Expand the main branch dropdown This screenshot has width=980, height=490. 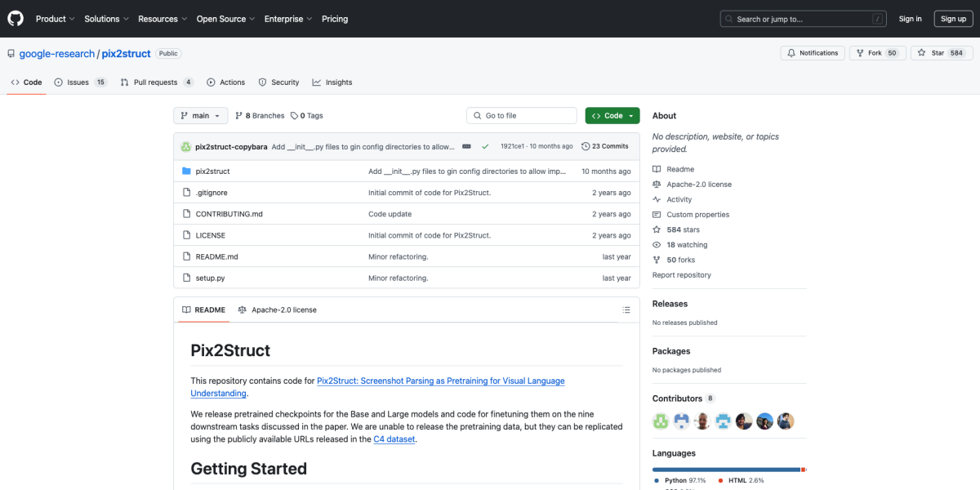200,116
